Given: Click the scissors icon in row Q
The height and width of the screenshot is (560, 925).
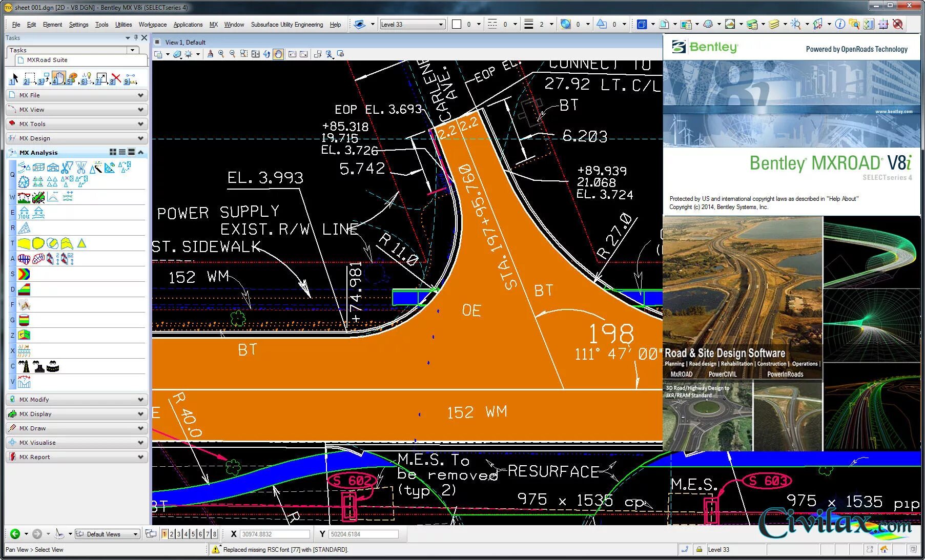Looking at the screenshot, I should click(x=67, y=168).
